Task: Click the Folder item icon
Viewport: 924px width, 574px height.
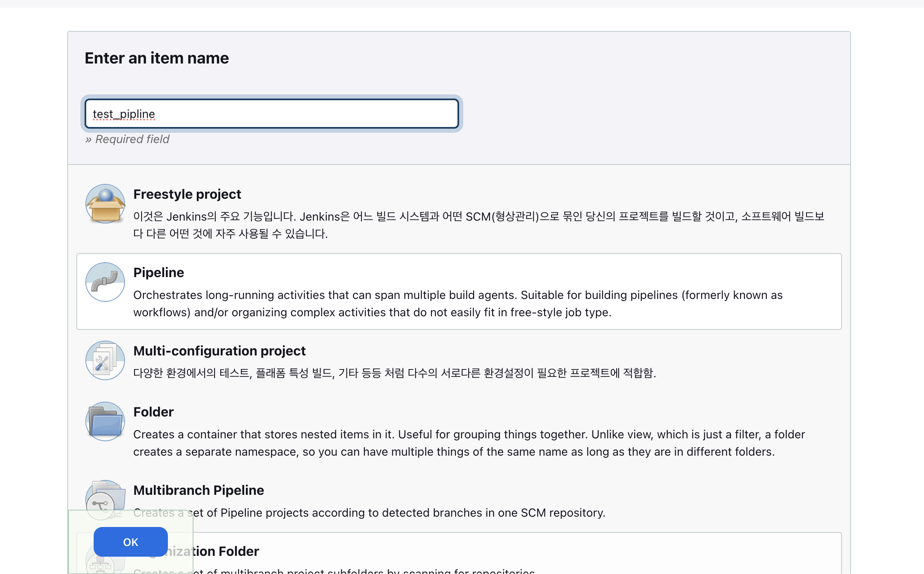Action: [105, 421]
